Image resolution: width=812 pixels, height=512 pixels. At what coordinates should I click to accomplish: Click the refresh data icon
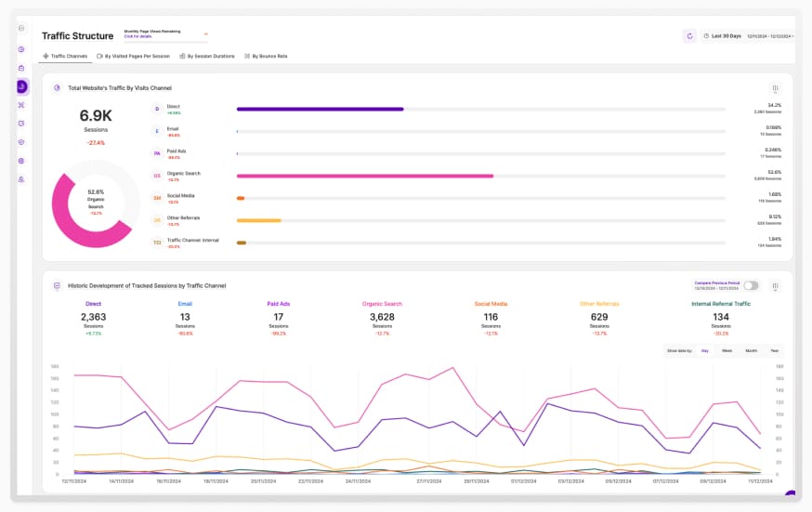click(689, 36)
